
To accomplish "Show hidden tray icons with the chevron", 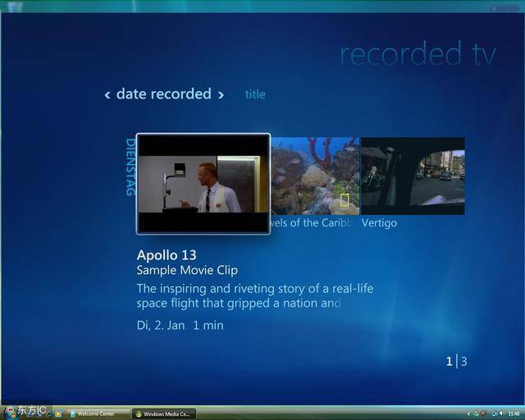I will coord(468,414).
